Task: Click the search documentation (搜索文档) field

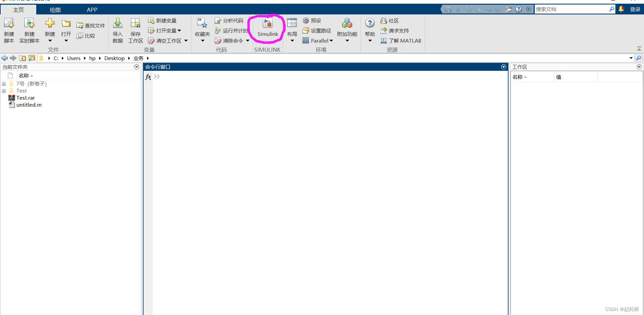Action: pyautogui.click(x=572, y=9)
